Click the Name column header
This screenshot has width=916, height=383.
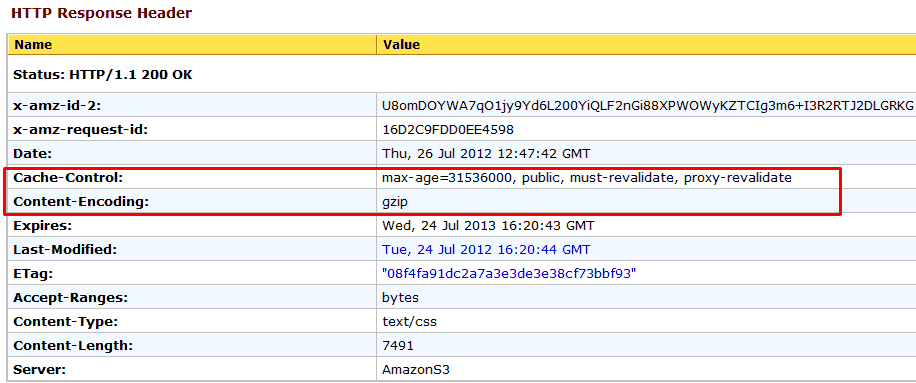coord(193,44)
